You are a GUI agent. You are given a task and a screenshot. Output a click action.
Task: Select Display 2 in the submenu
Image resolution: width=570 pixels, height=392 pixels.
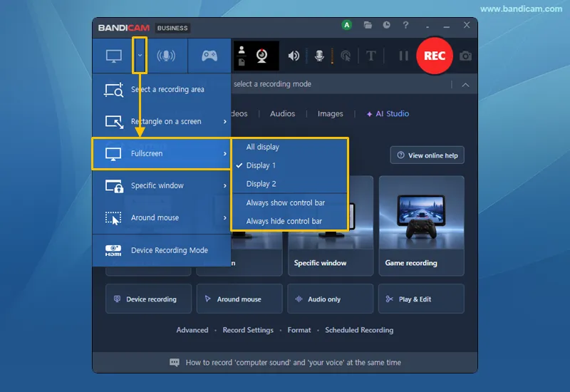(289, 184)
